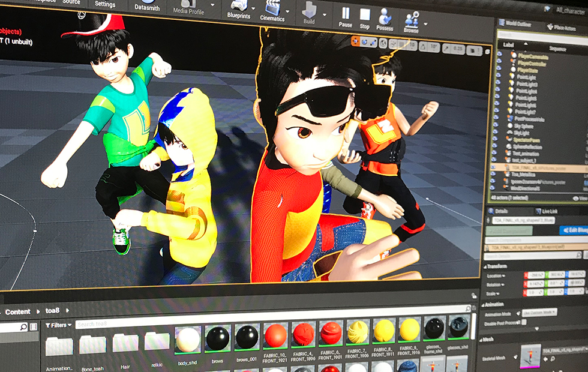Click toa8 in the browser breadcrumb

coord(53,311)
